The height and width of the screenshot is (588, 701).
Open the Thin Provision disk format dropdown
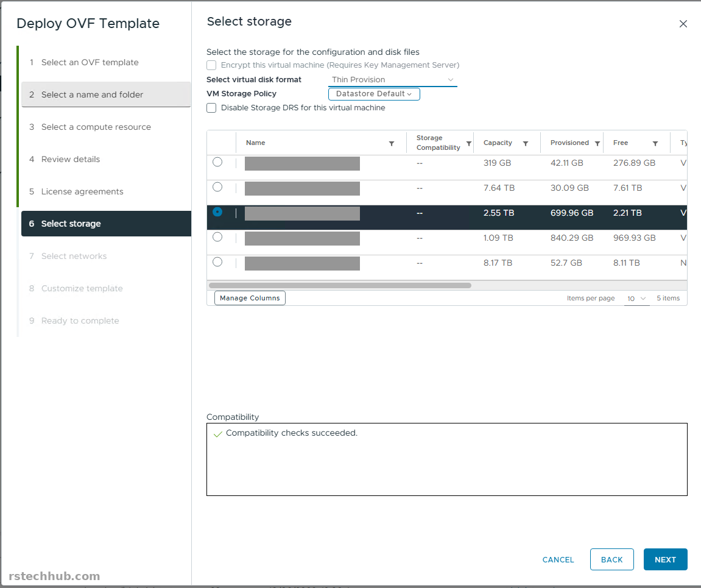[x=393, y=80]
